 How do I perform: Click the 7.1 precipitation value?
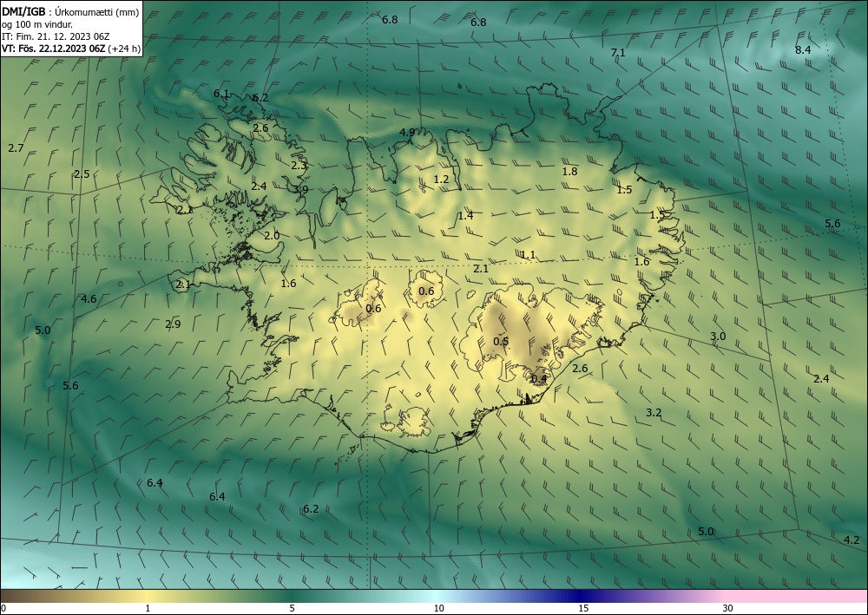coord(618,53)
